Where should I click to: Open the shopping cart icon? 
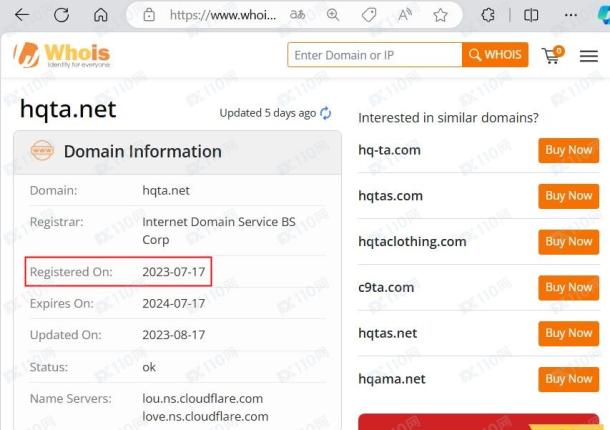click(552, 55)
